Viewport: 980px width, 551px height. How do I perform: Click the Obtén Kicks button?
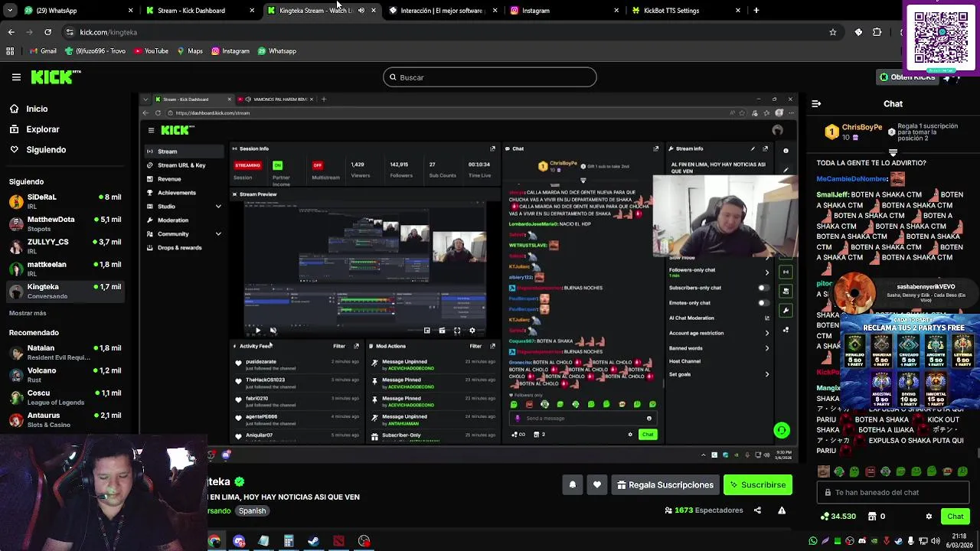pyautogui.click(x=908, y=77)
